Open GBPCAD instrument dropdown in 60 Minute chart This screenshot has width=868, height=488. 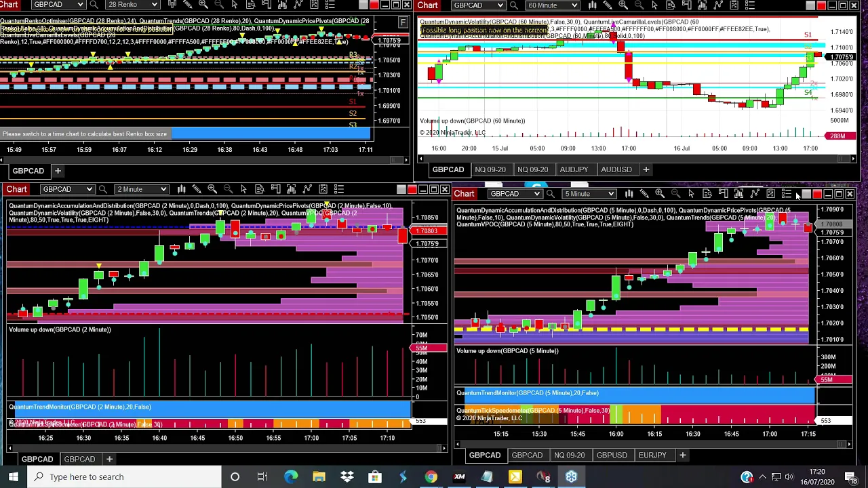click(x=478, y=5)
